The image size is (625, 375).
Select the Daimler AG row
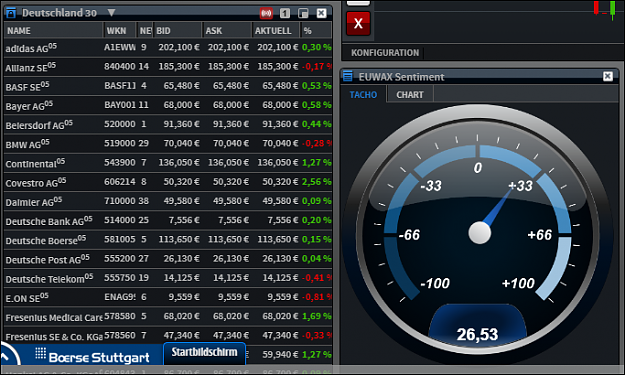168,201
